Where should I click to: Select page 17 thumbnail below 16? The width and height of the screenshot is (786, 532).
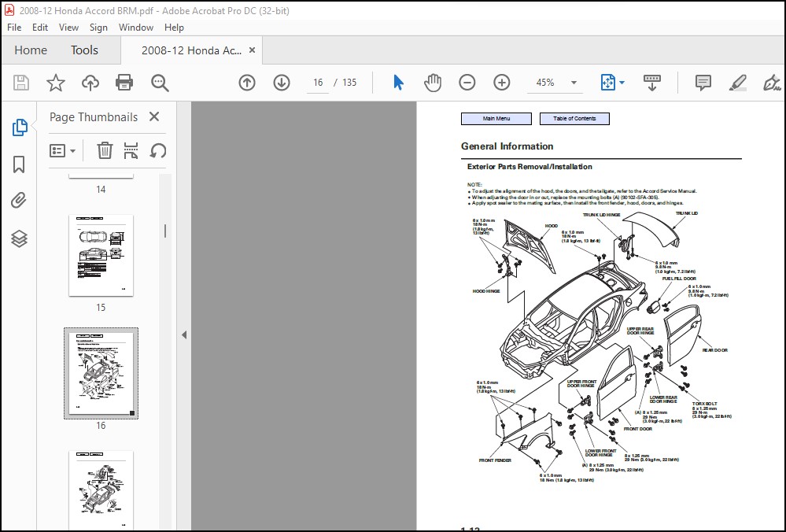pyautogui.click(x=101, y=490)
